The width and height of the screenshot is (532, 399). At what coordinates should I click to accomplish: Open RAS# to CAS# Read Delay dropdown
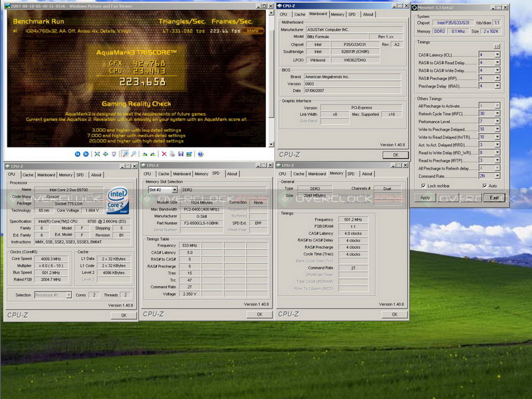coord(497,63)
